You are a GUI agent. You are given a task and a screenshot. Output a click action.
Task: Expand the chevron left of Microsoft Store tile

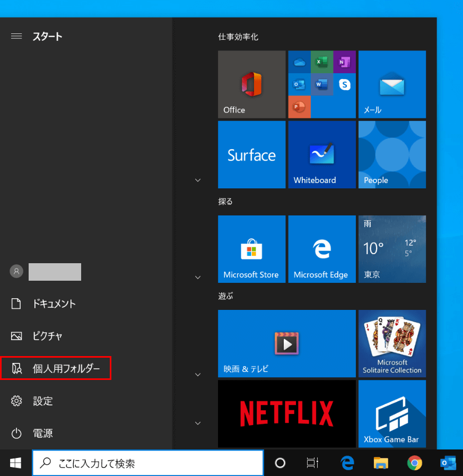tap(198, 278)
